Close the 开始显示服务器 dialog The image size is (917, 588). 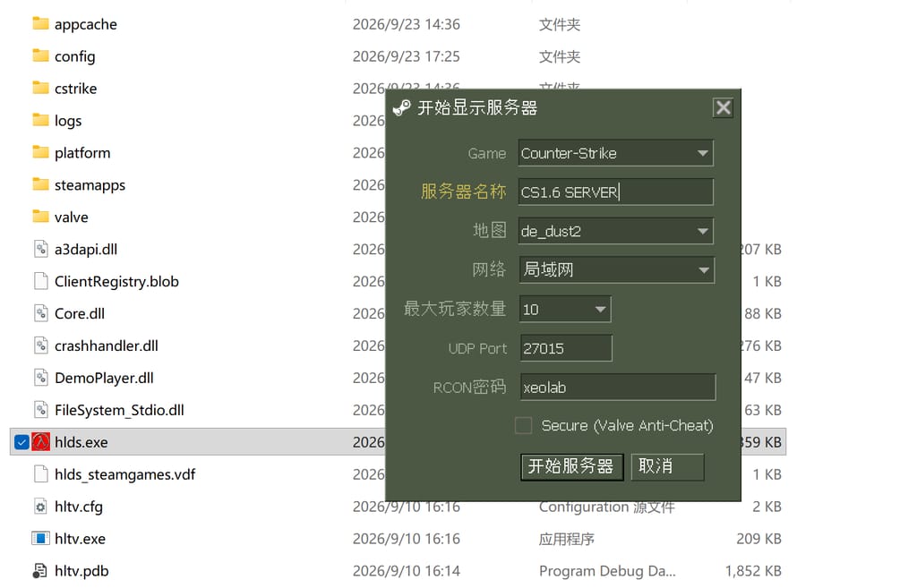pos(723,107)
